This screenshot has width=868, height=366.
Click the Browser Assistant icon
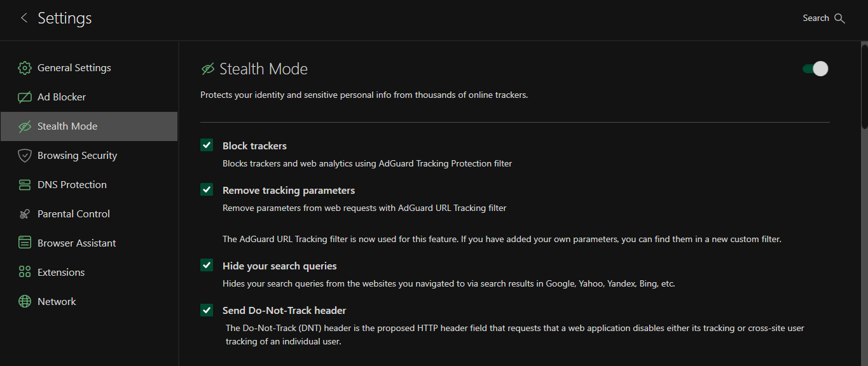tap(25, 243)
